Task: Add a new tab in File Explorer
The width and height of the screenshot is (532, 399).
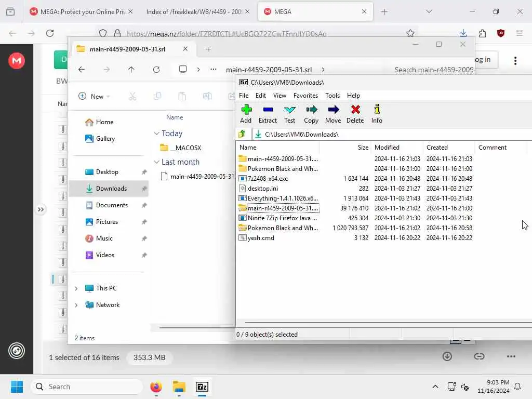Action: point(208,49)
